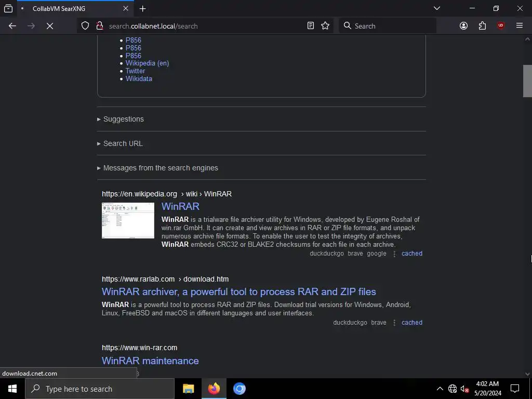Bookmark this page with star icon
This screenshot has height=399, width=532.
pos(325,26)
